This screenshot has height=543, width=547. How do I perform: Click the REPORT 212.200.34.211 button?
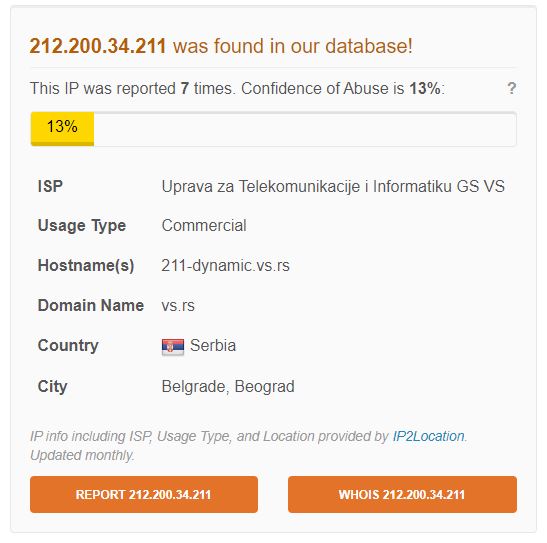[x=144, y=494]
